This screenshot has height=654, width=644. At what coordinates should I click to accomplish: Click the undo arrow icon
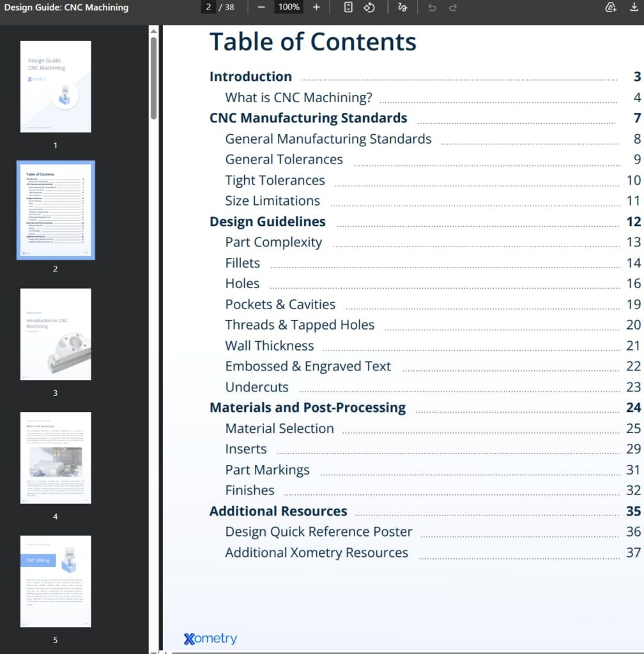pos(432,8)
